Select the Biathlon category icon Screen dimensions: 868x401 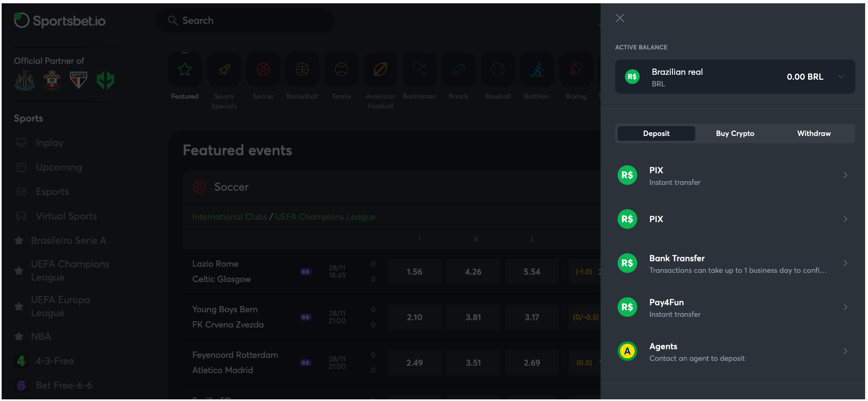point(537,70)
